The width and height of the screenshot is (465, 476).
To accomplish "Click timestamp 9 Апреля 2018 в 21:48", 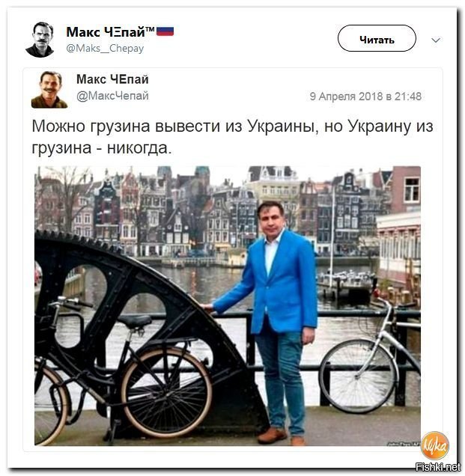I will click(365, 97).
